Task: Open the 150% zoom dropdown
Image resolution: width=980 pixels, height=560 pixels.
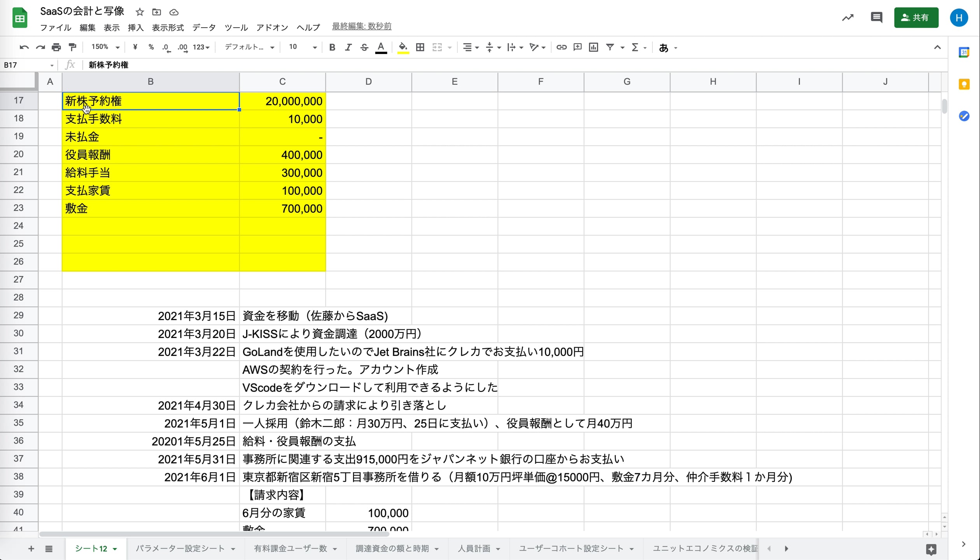Action: pyautogui.click(x=105, y=47)
